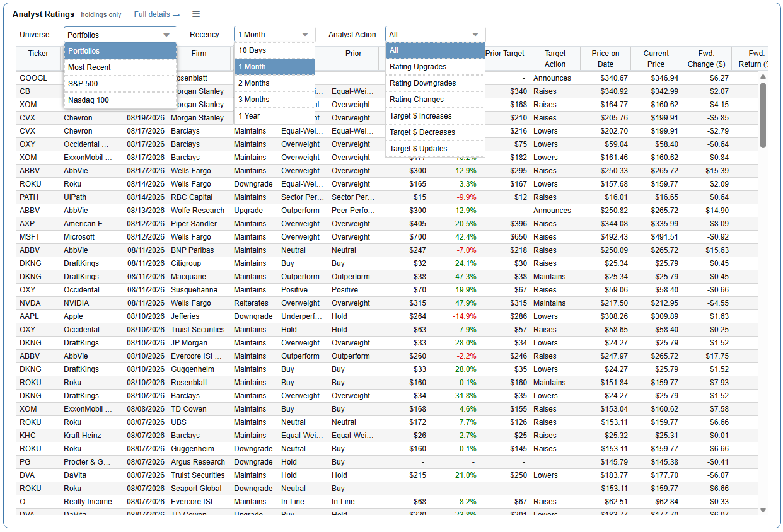The width and height of the screenshot is (783, 532).
Task: Choose 1 Year recency option
Action: (274, 116)
